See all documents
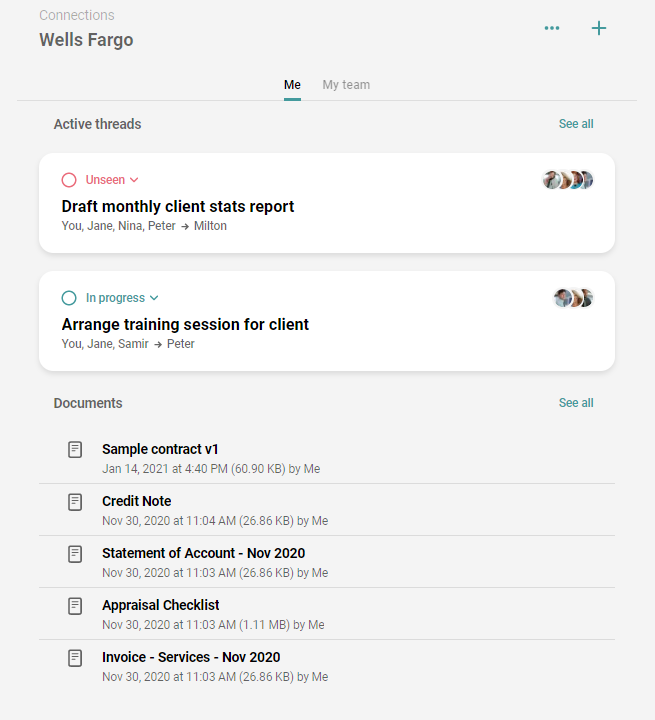 (576, 403)
